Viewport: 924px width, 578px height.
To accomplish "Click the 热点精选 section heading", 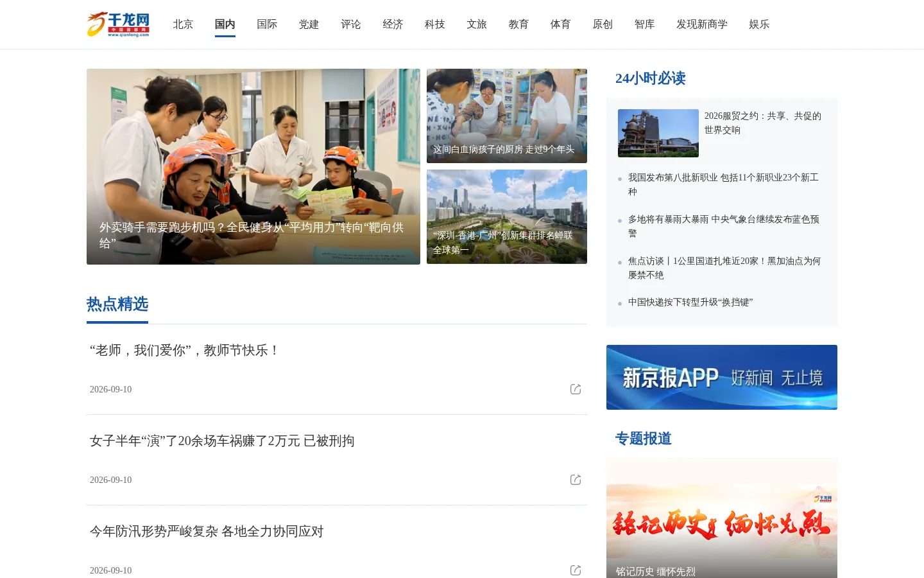I will tap(117, 304).
